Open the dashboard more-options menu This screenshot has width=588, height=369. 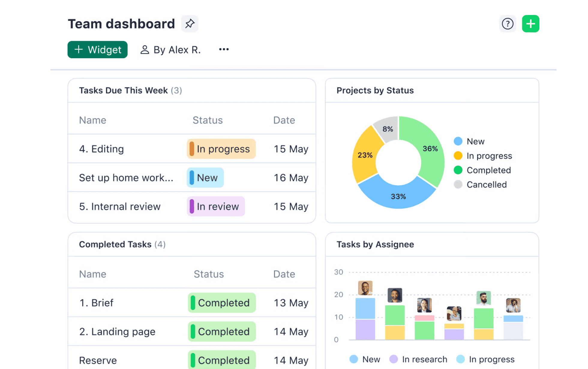click(x=223, y=49)
